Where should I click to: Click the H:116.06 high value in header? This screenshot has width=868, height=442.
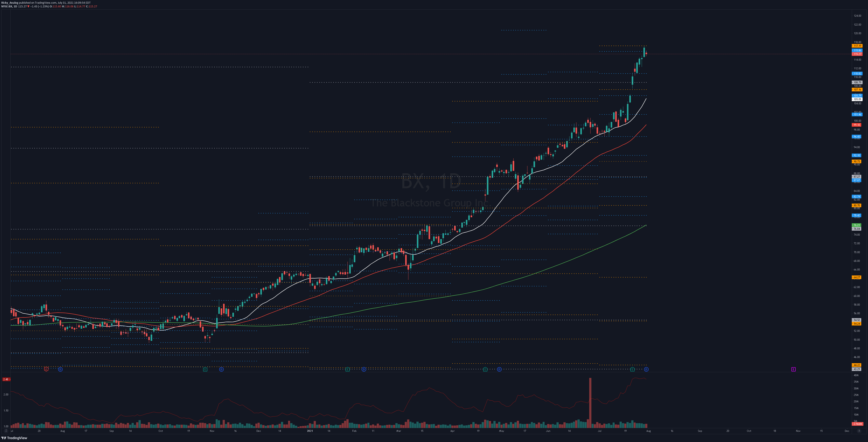pyautogui.click(x=68, y=6)
